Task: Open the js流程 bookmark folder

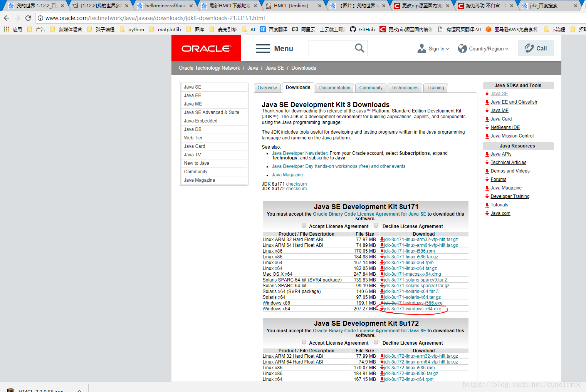Action: (555, 29)
